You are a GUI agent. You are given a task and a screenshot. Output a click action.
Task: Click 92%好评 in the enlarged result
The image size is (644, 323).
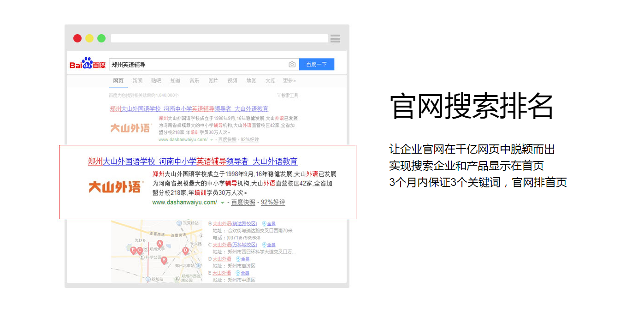273,202
